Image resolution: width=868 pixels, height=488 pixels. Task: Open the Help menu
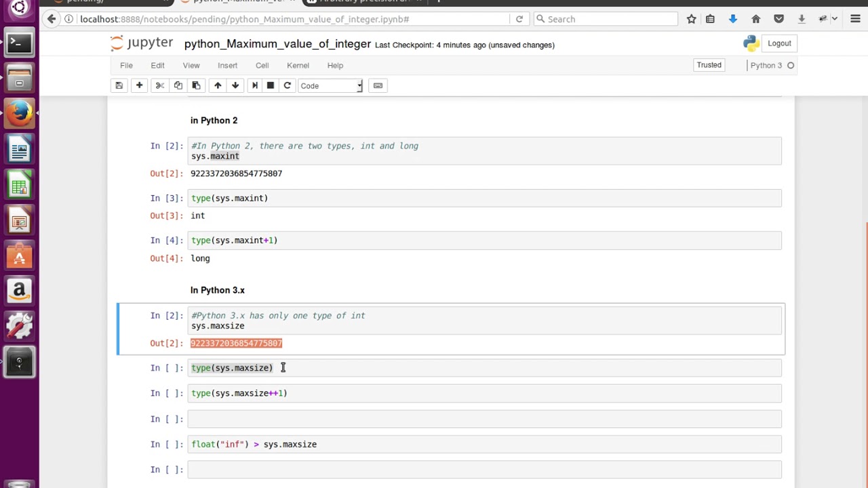tap(335, 65)
